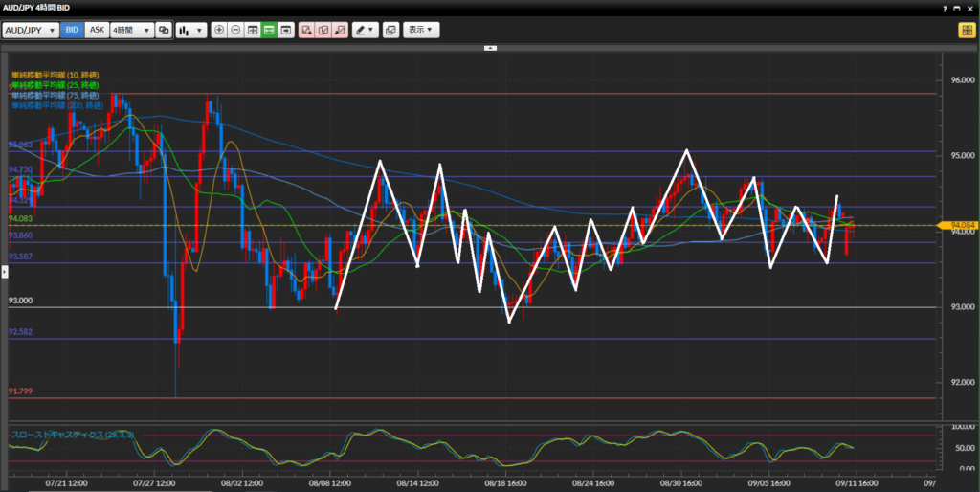
Task: Click the duplicate chart window icon
Action: pos(390,30)
